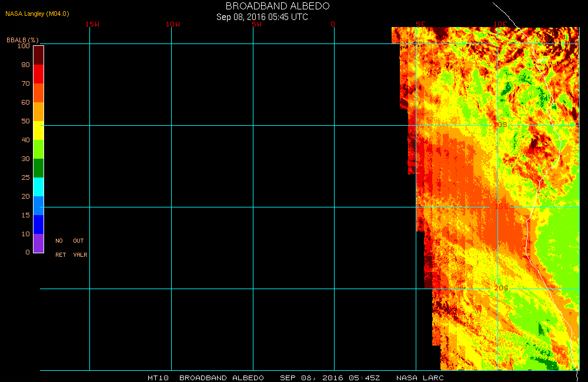Select the dark green 25-30% legend swatch
The image size is (588, 382).
pyautogui.click(x=38, y=167)
